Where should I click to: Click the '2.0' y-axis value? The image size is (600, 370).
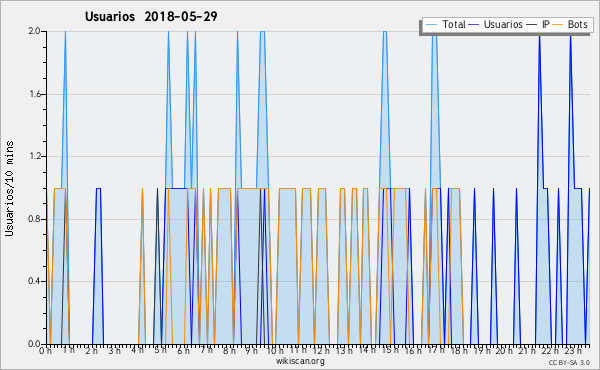34,31
